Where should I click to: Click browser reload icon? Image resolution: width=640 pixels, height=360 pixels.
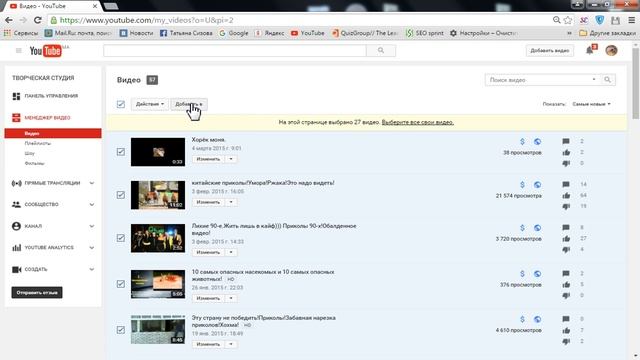click(x=38, y=20)
